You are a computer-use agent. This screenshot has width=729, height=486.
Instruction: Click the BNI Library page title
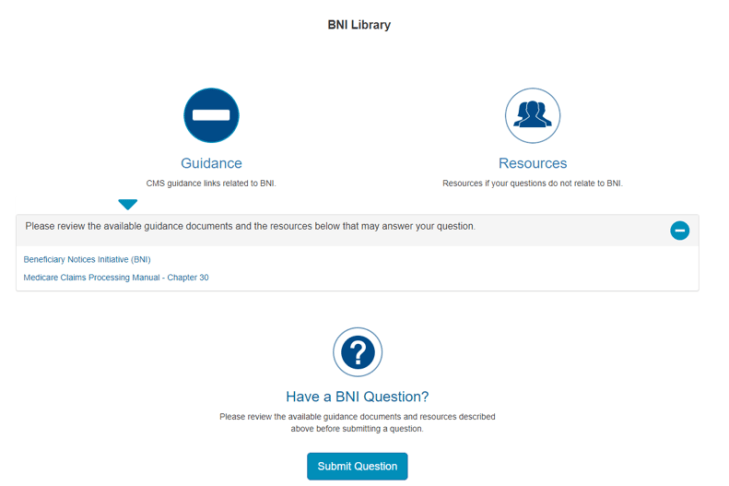click(x=359, y=25)
